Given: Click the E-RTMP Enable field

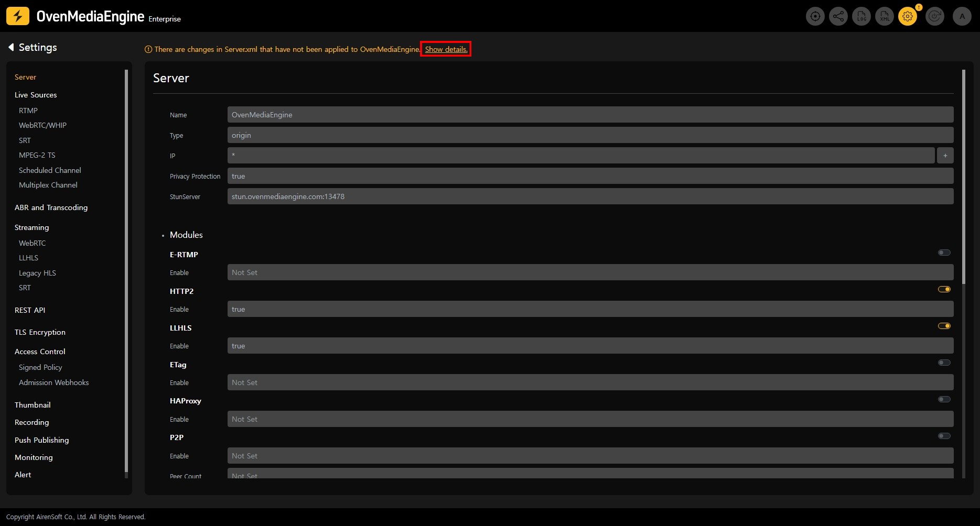Looking at the screenshot, I should click(590, 272).
